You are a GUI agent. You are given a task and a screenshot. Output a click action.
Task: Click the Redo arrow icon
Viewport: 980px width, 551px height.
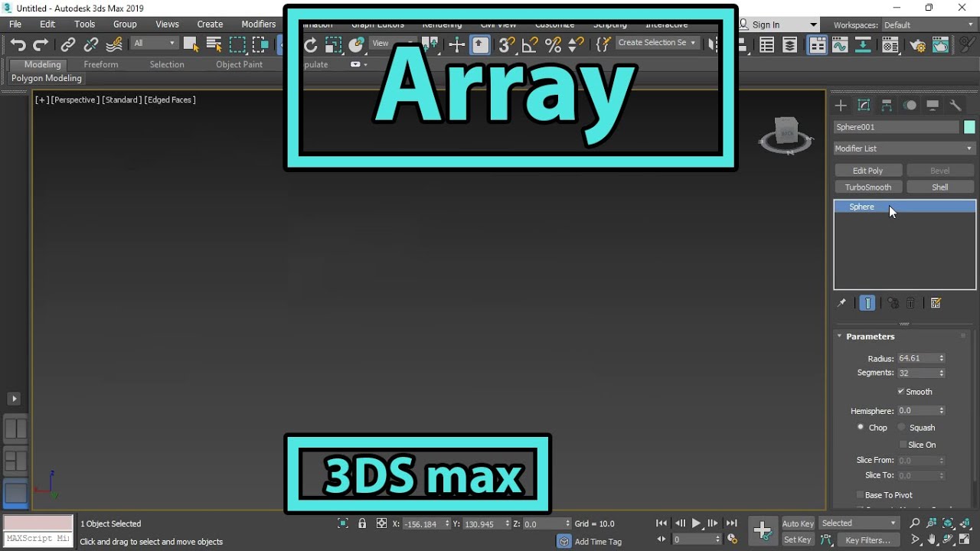pyautogui.click(x=41, y=44)
